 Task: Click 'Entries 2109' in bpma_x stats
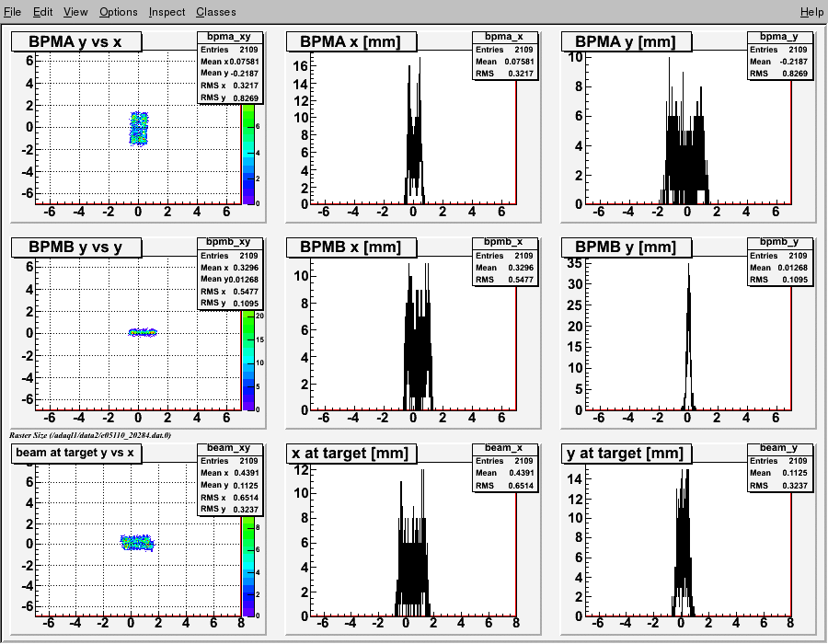[505, 50]
